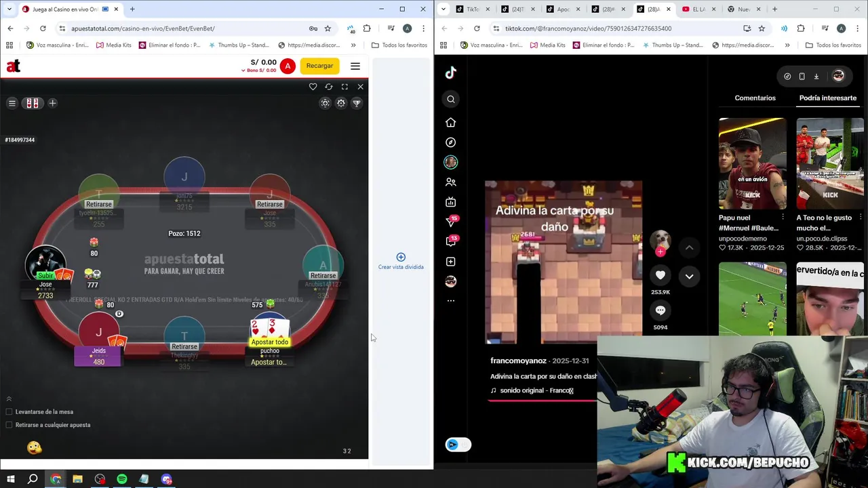Toggle fullscreen mode for the poker game
868x488 pixels.
click(x=344, y=87)
